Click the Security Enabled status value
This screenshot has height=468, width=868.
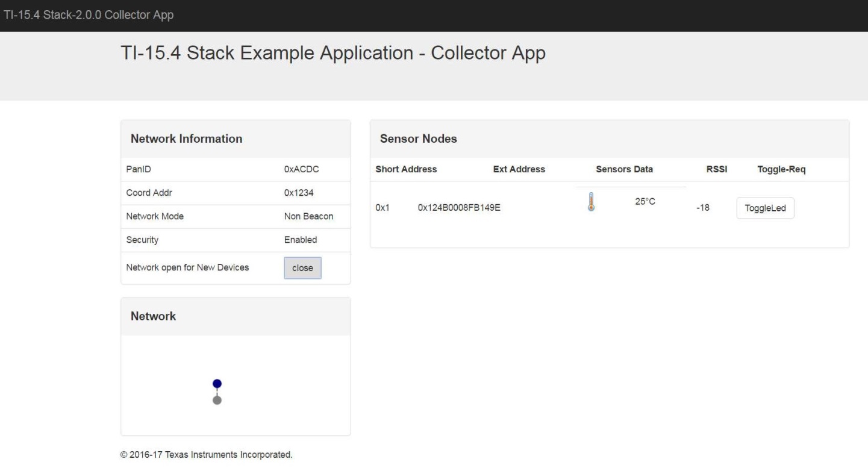click(x=300, y=240)
